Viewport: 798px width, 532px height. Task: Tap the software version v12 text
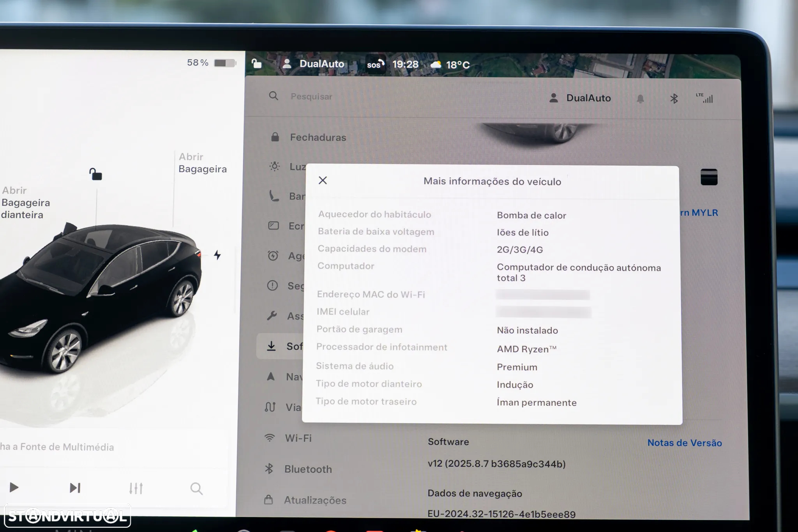click(x=496, y=464)
